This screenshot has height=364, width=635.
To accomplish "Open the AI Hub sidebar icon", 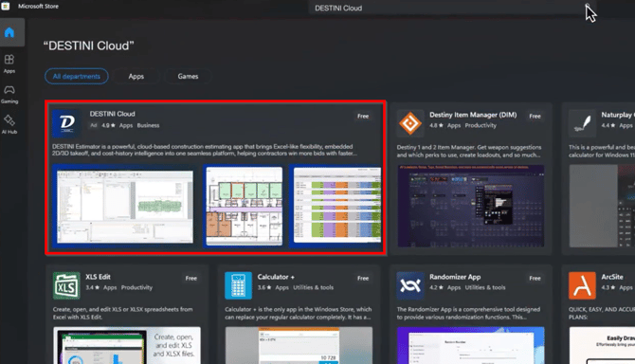I will [x=9, y=125].
